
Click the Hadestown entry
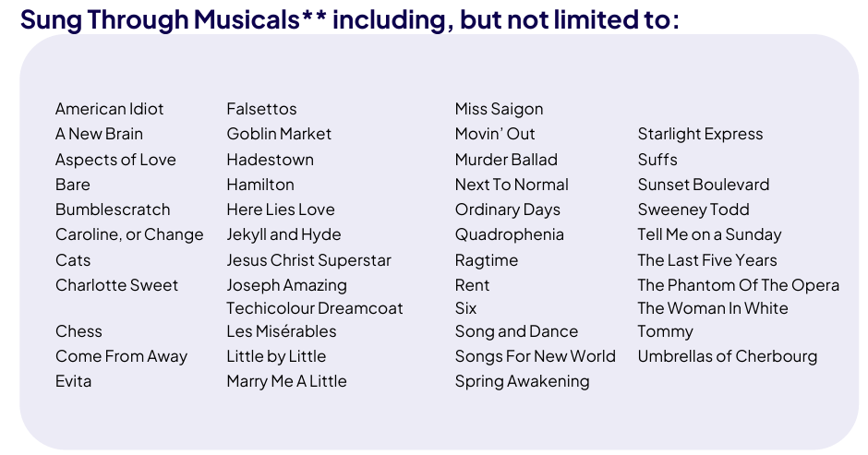271,160
